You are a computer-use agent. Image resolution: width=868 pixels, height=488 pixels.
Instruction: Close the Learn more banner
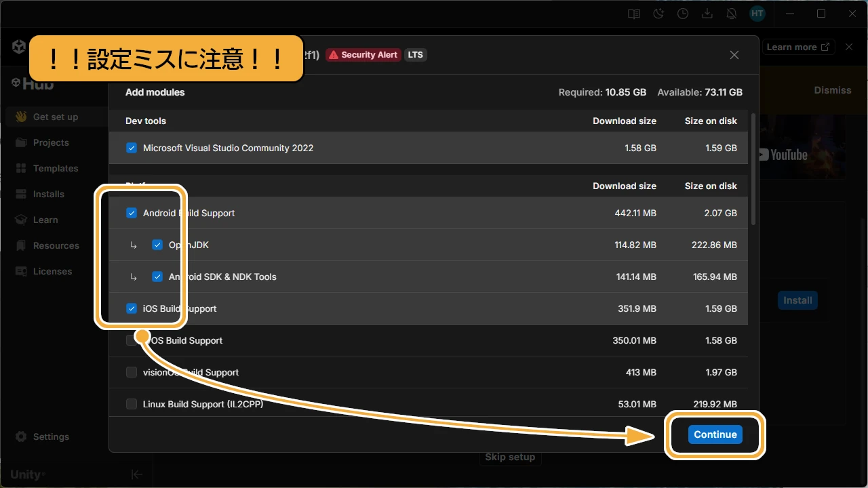click(849, 47)
